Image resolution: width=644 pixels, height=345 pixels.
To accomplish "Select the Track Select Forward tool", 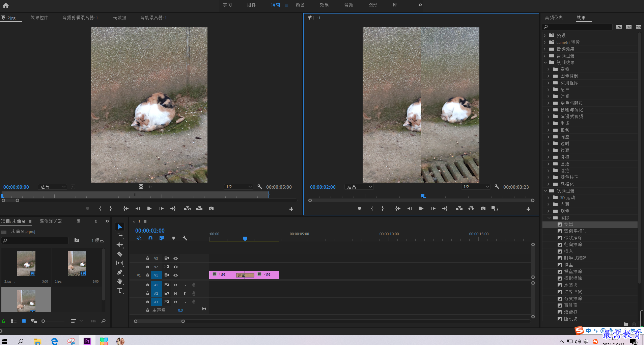I will 120,236.
